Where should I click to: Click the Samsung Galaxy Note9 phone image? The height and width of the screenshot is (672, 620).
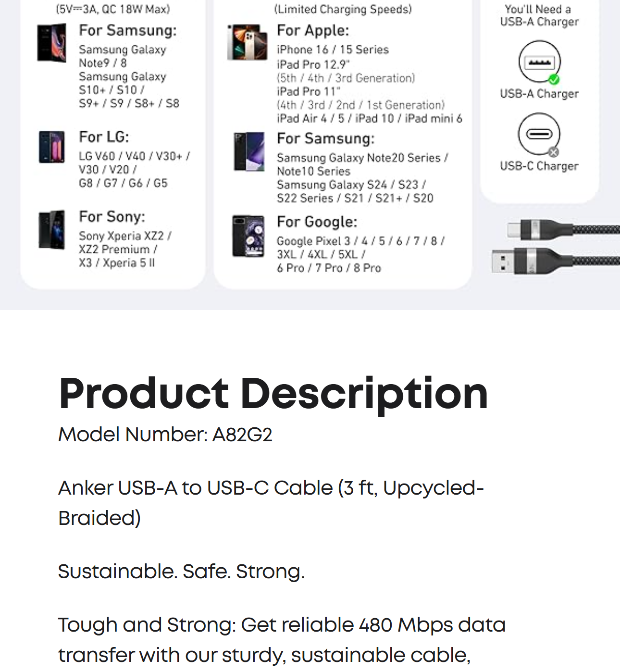pyautogui.click(x=51, y=43)
